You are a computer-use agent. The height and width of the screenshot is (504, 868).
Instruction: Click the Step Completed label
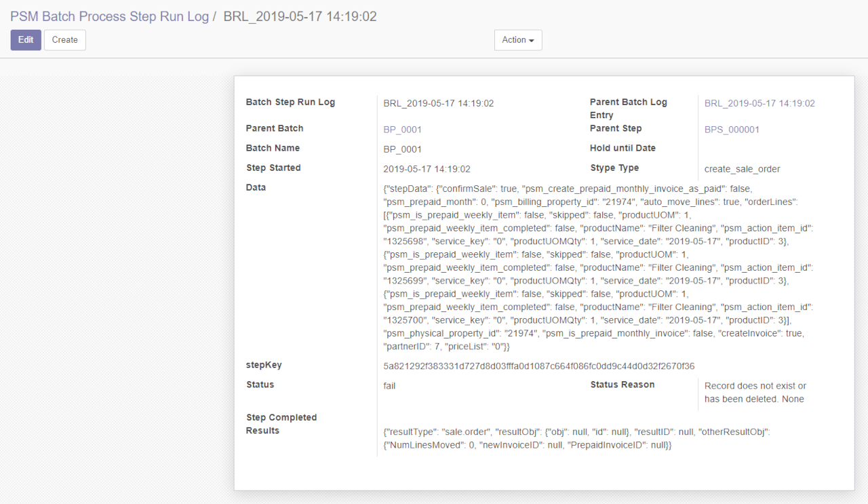coord(281,417)
